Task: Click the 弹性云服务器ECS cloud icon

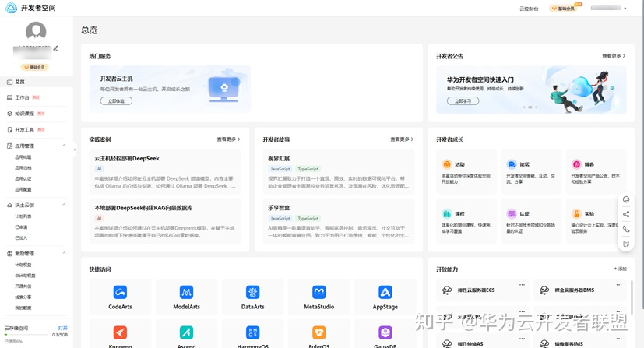Action: pos(447,290)
